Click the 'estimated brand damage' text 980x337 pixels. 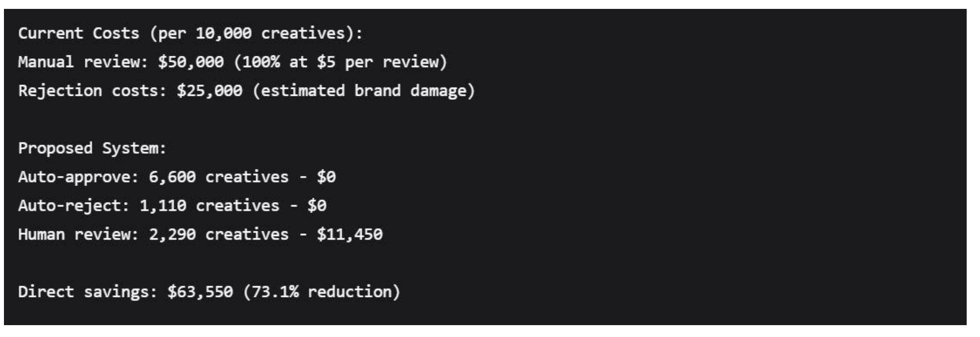[364, 91]
